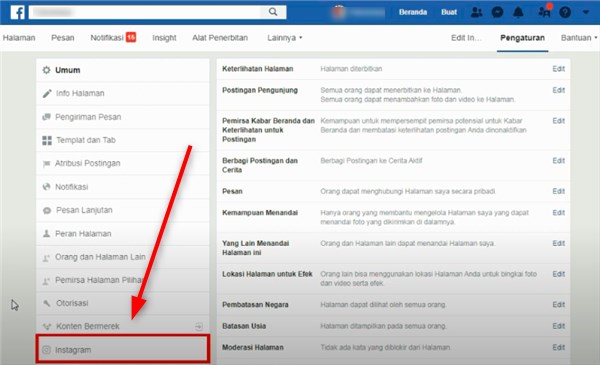Open the Friend Requests icon
The width and height of the screenshot is (600, 365).
point(476,12)
